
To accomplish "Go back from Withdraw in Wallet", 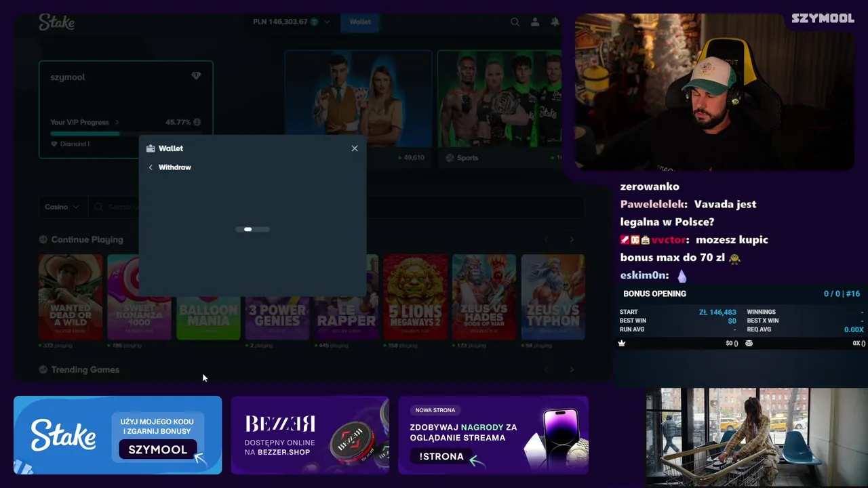I will tap(151, 167).
